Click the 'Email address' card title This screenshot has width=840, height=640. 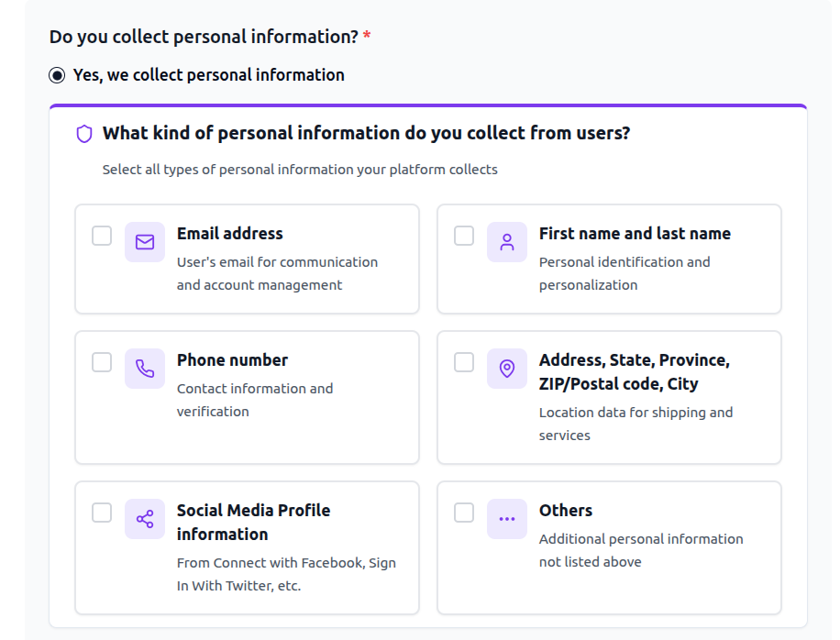[x=230, y=234]
